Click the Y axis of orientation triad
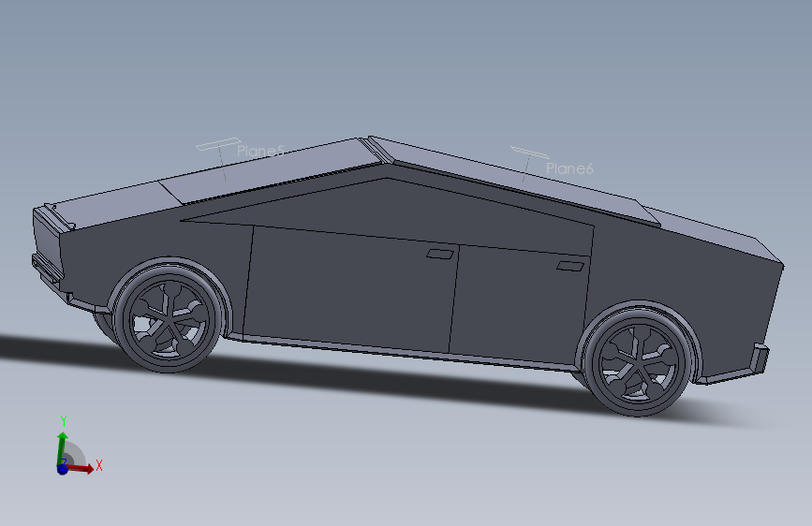This screenshot has width=812, height=526. point(62,445)
